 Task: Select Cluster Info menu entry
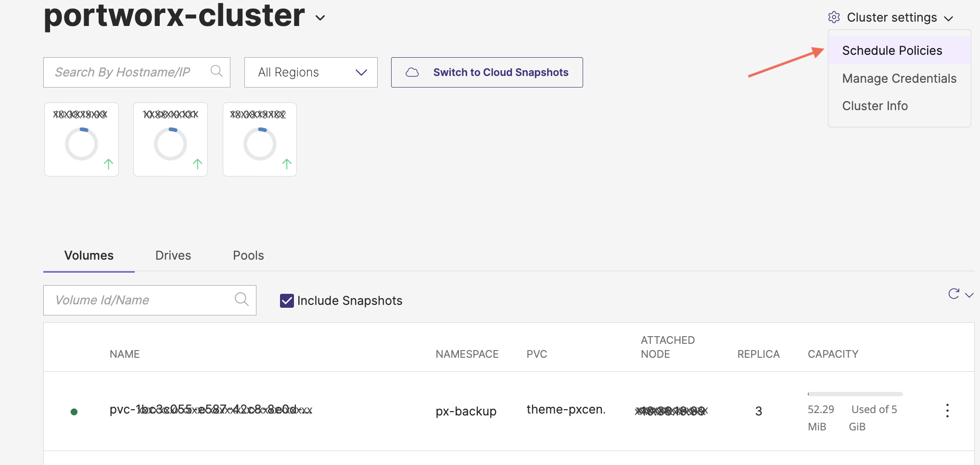(x=899, y=106)
